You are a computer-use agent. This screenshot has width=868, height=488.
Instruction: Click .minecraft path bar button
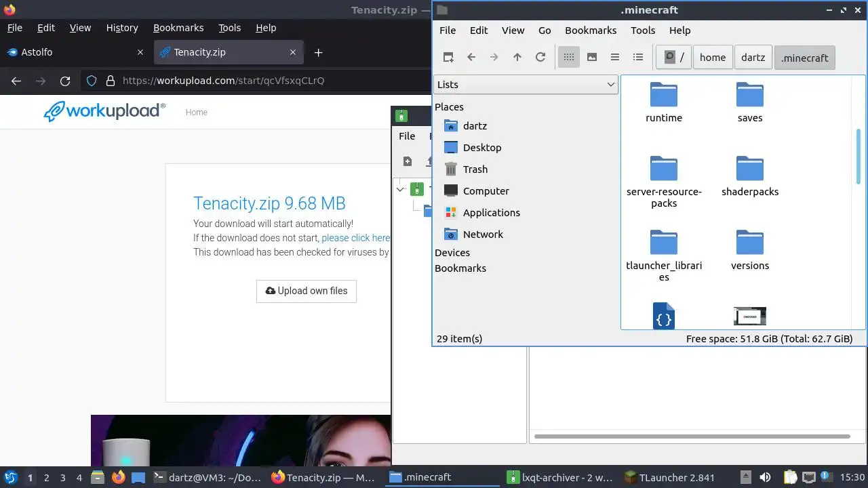[x=805, y=58]
